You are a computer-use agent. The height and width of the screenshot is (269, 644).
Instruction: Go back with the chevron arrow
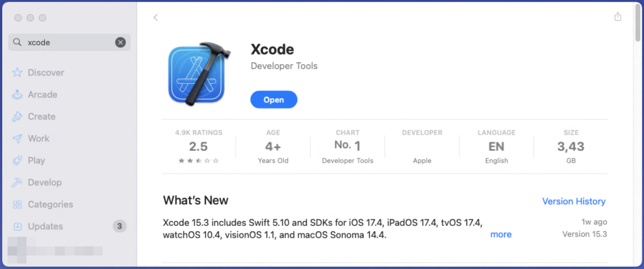155,17
